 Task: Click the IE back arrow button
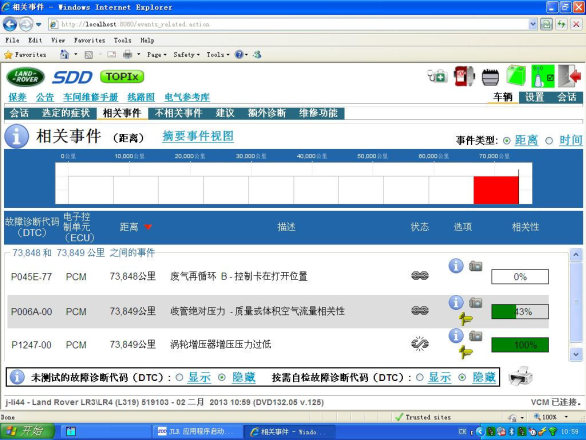point(10,25)
